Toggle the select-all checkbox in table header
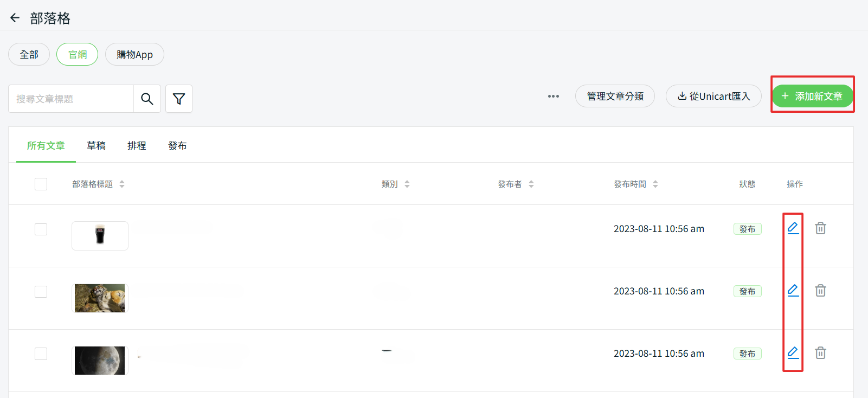Screen dimensions: 868x398 (41, 184)
